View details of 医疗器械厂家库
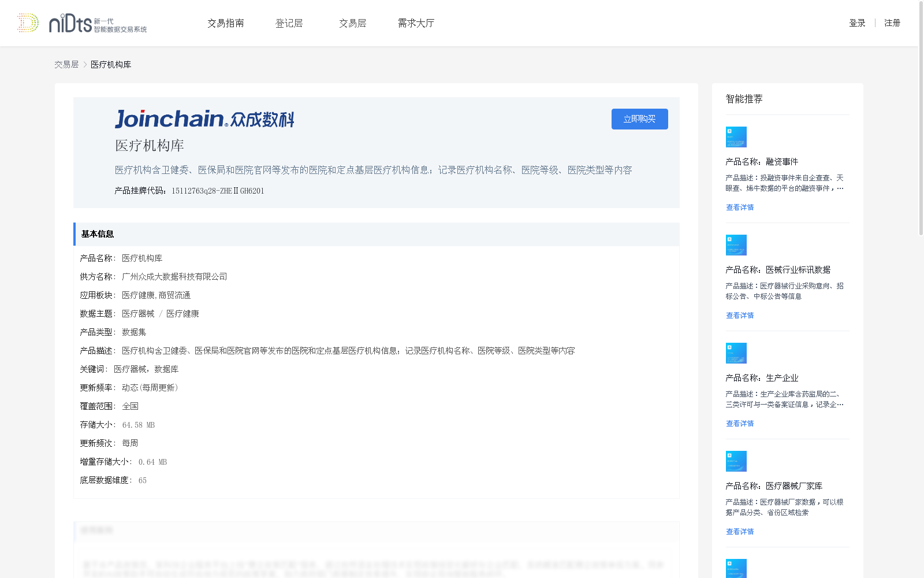Viewport: 924px width, 578px height. 740,532
